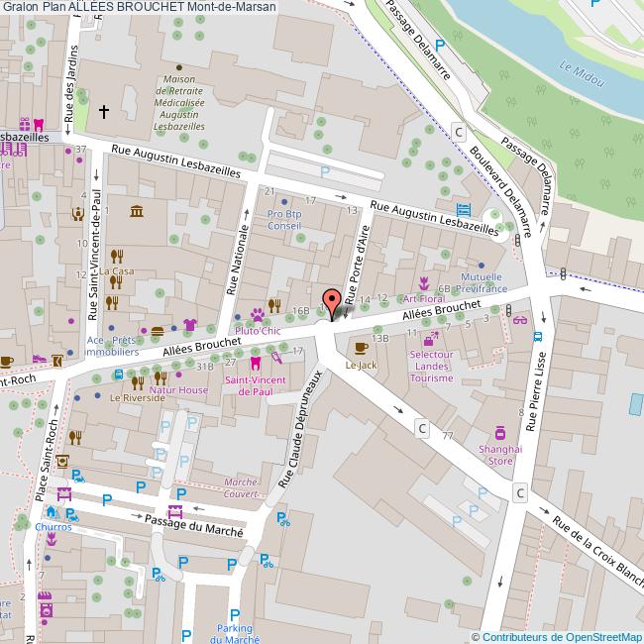This screenshot has width=644, height=644.
Task: Click the Le Jack café cup icon
Action: (360, 347)
